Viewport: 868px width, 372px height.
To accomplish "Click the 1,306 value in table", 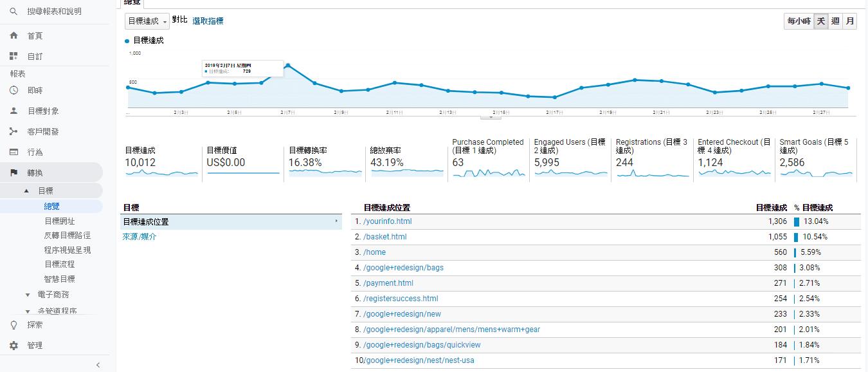I will tap(777, 221).
